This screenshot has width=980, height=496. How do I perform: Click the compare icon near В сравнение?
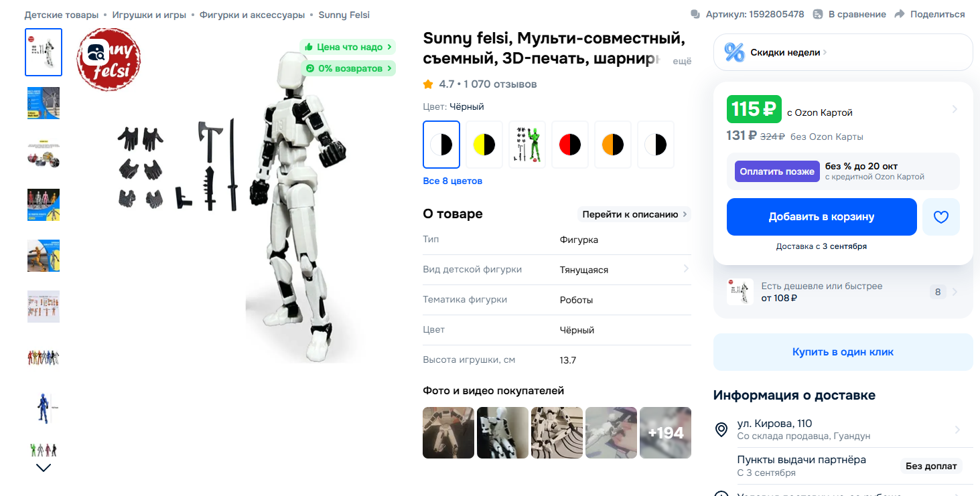(x=818, y=14)
